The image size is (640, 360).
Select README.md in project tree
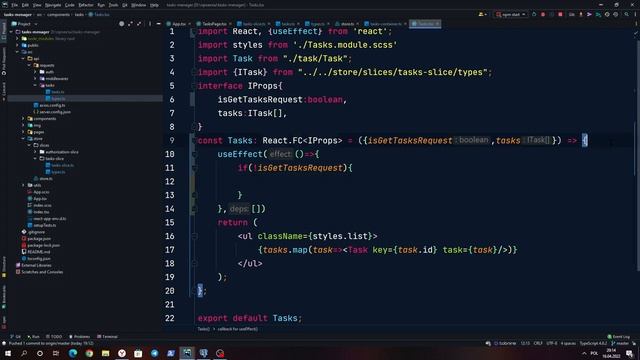pos(38,252)
